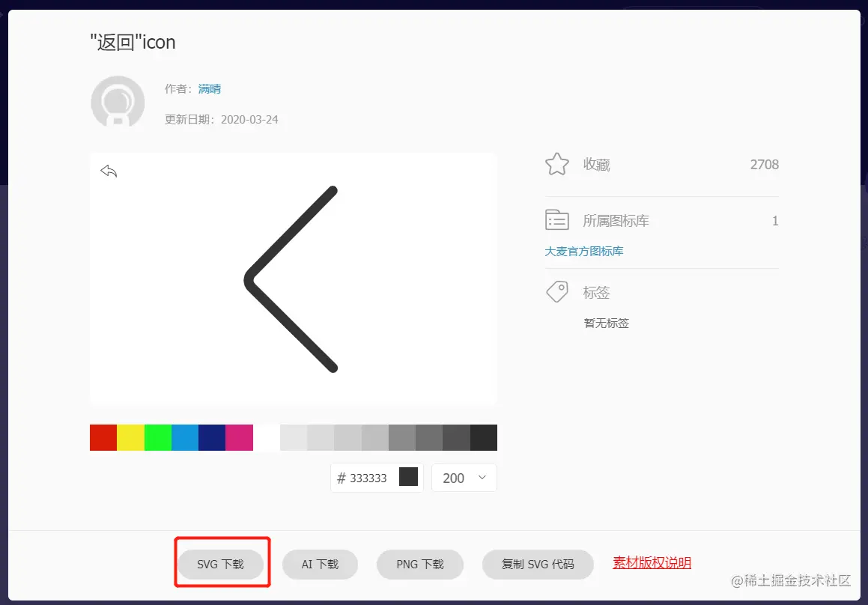Screen dimensions: 868x605
Task: Pick the red color swatch
Action: click(x=103, y=438)
